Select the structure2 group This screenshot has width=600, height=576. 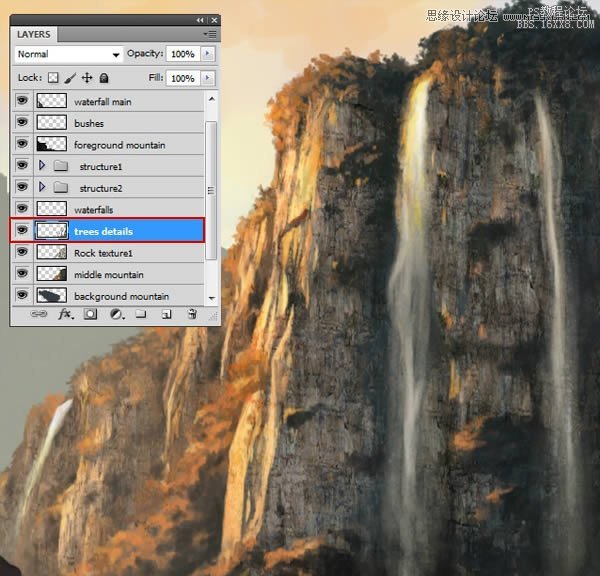coord(108,188)
